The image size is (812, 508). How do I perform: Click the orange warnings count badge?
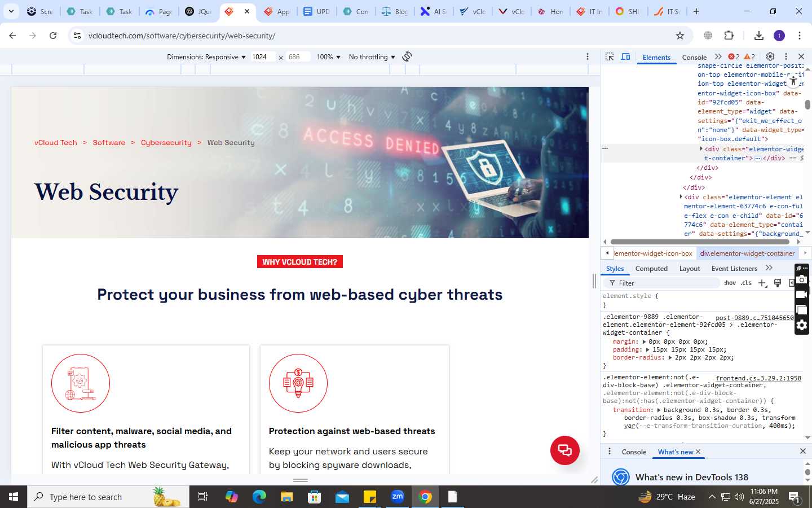[x=749, y=56]
